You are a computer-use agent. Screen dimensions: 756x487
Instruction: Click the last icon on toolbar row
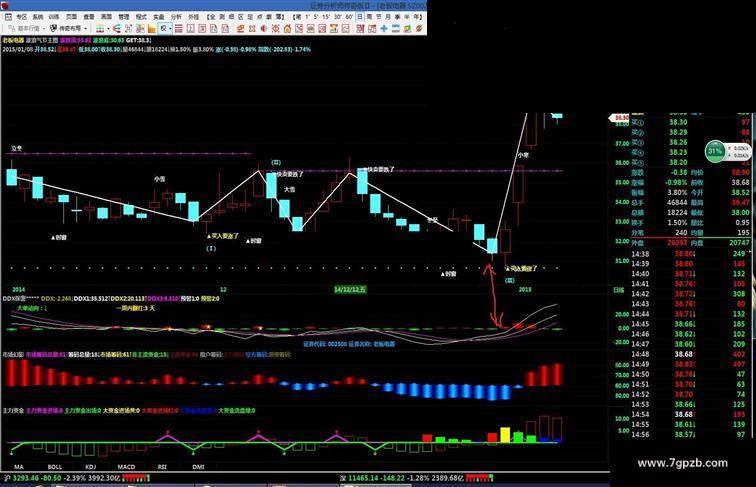pos(419,29)
